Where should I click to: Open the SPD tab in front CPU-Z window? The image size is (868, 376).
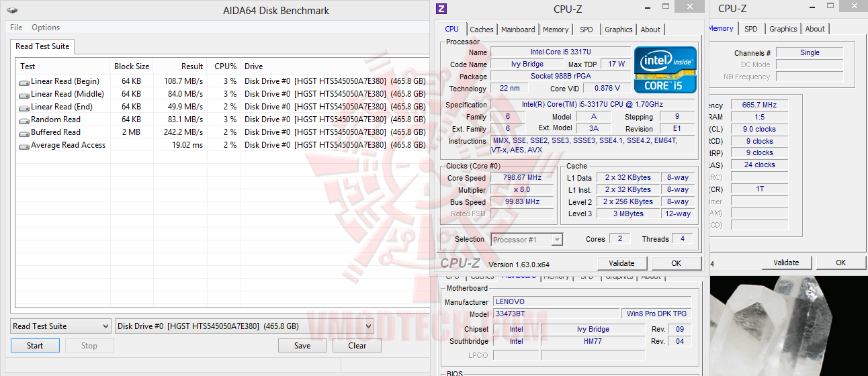(587, 30)
